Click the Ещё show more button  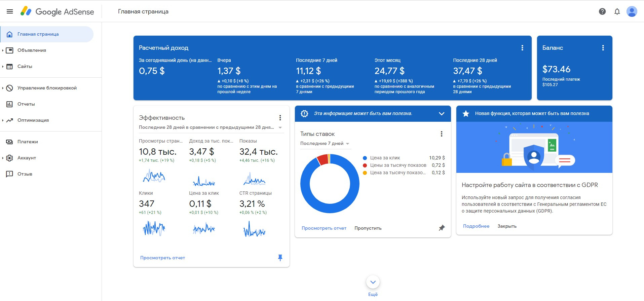(373, 283)
